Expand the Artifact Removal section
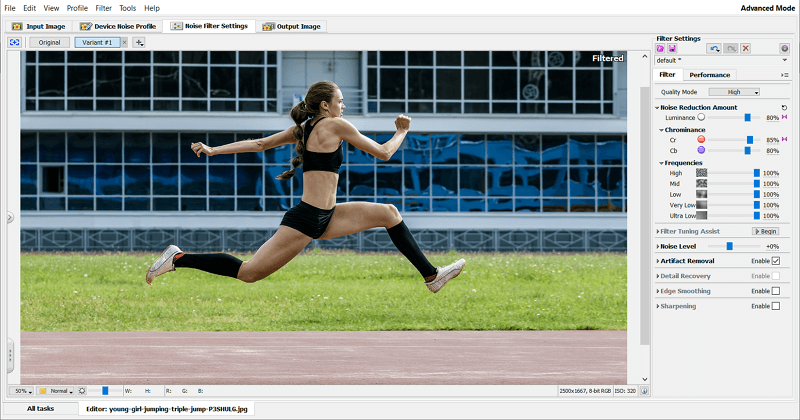The height and width of the screenshot is (420, 800). [x=658, y=261]
